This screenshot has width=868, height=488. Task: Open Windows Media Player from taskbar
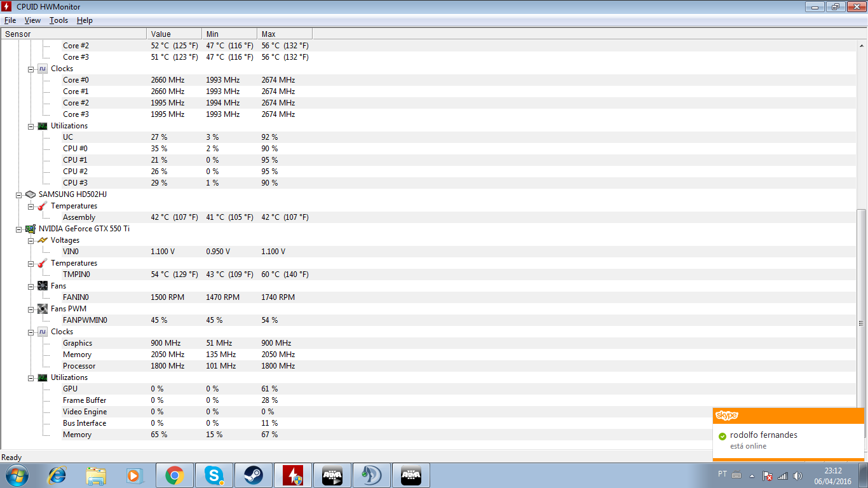pyautogui.click(x=134, y=475)
